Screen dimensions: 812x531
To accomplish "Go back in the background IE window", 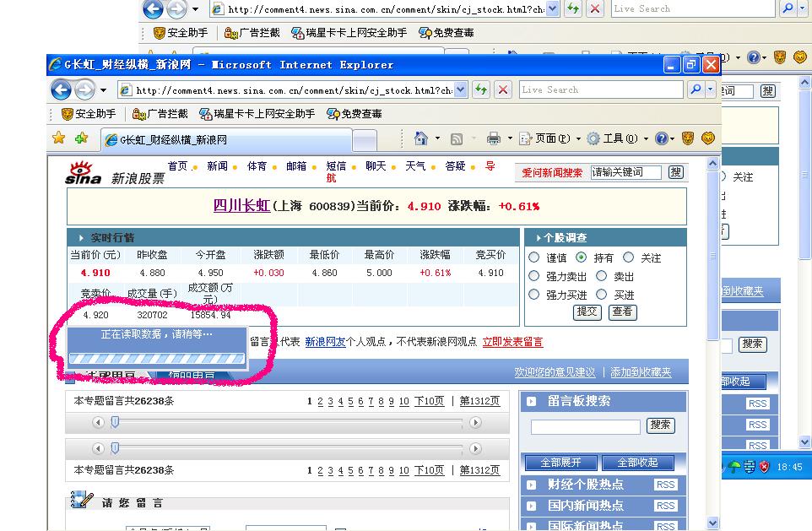I will coord(153,8).
